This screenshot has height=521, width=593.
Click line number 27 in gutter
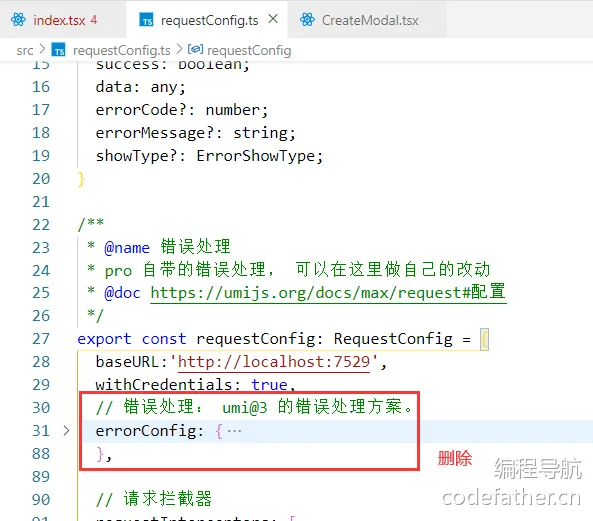tap(41, 339)
